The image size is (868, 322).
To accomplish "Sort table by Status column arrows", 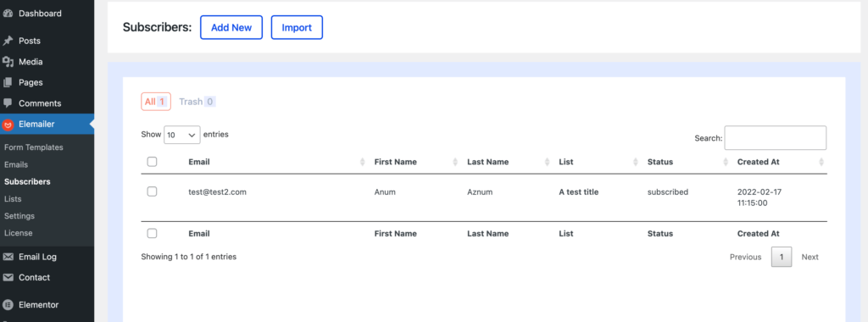I will tap(726, 162).
